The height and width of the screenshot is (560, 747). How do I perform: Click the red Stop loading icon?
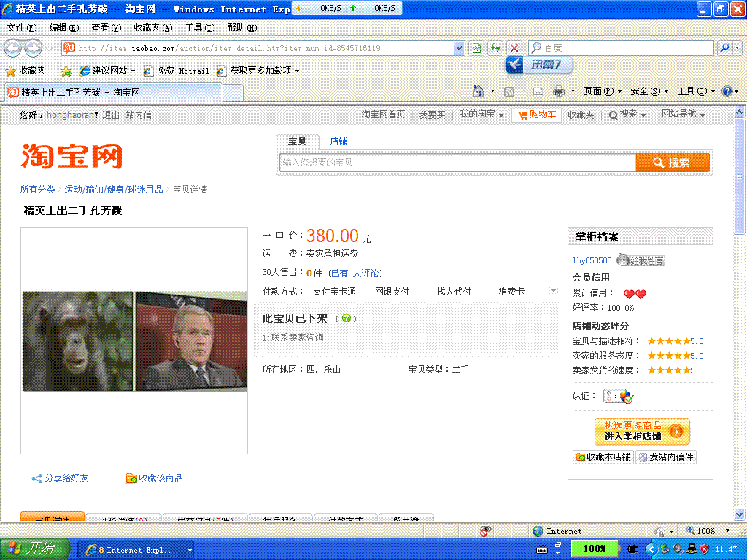(x=514, y=48)
